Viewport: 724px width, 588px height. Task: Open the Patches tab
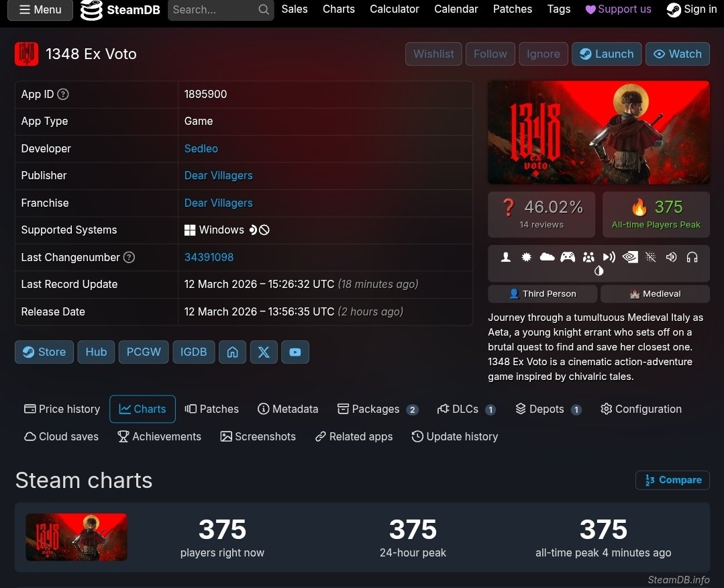tap(212, 409)
